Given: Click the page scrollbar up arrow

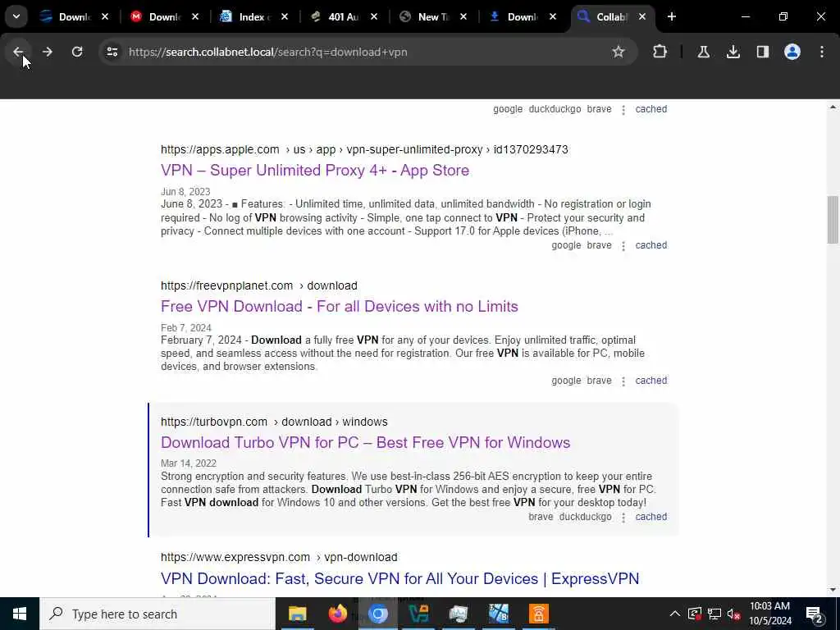Looking at the screenshot, I should (x=833, y=107).
